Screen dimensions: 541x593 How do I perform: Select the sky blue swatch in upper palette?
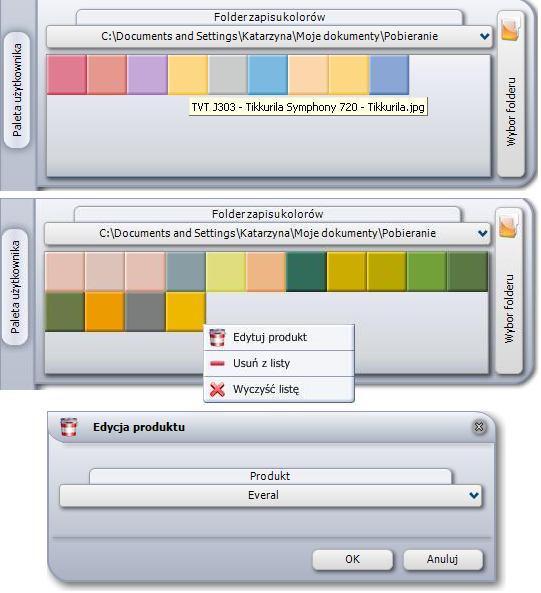268,75
